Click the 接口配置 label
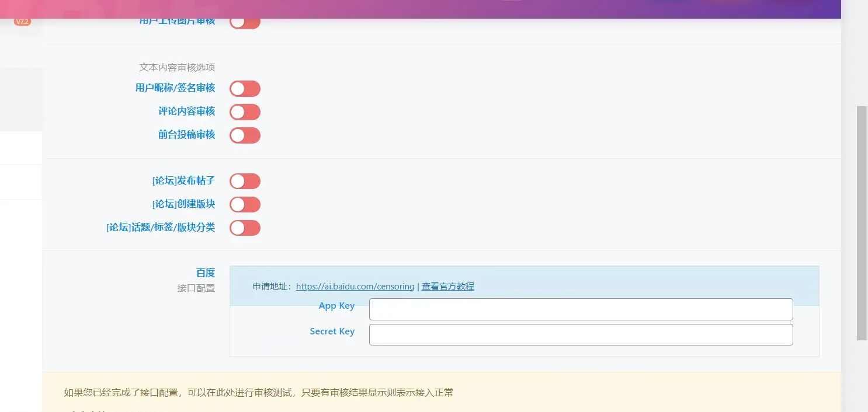 tap(196, 288)
